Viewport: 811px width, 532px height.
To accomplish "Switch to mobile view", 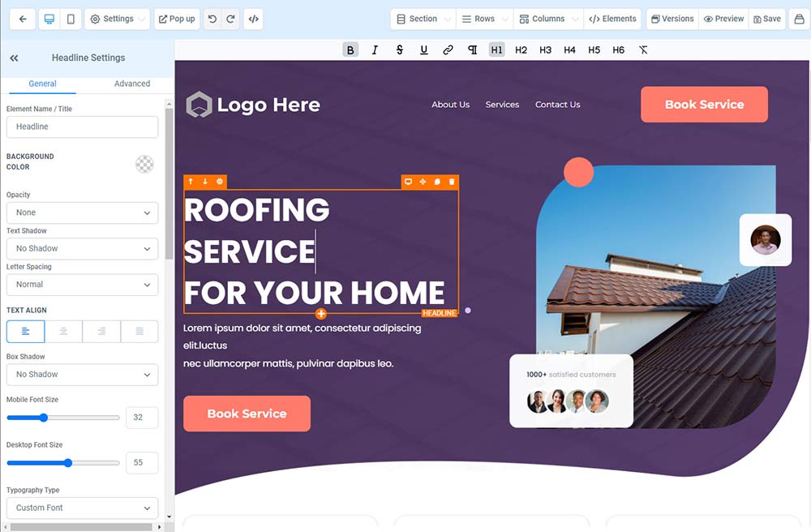I will click(x=71, y=19).
